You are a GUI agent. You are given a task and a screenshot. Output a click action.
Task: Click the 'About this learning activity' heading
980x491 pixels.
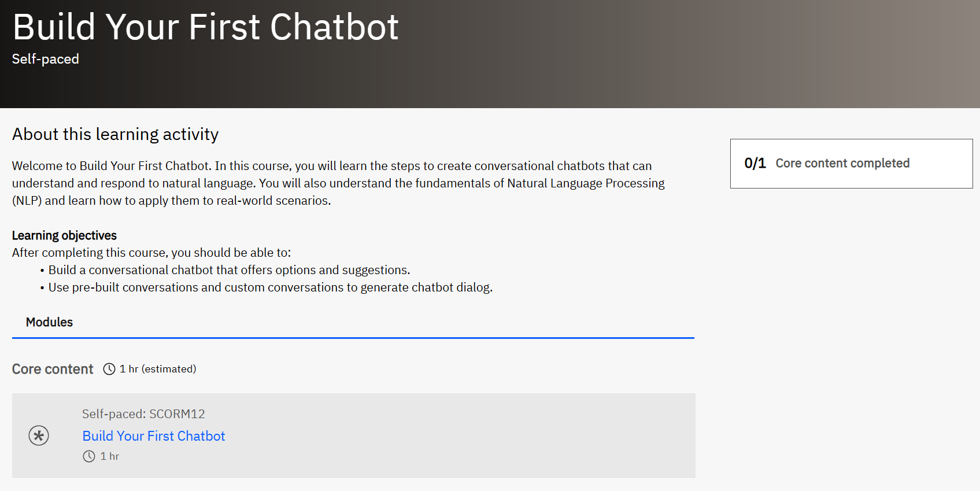coord(115,134)
